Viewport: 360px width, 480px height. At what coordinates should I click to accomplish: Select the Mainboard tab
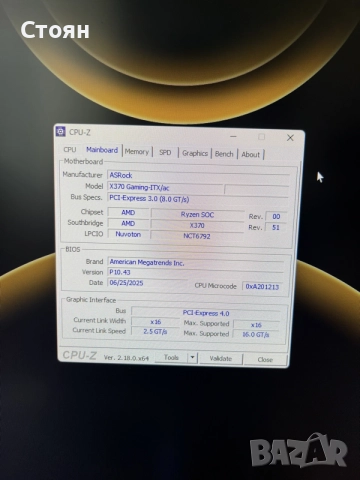[x=102, y=150]
